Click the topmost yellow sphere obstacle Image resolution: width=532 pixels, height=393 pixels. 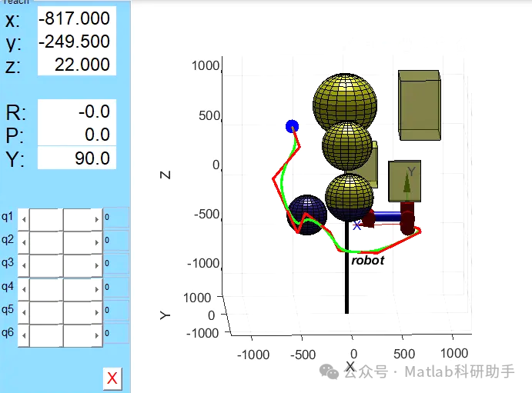pyautogui.click(x=345, y=103)
